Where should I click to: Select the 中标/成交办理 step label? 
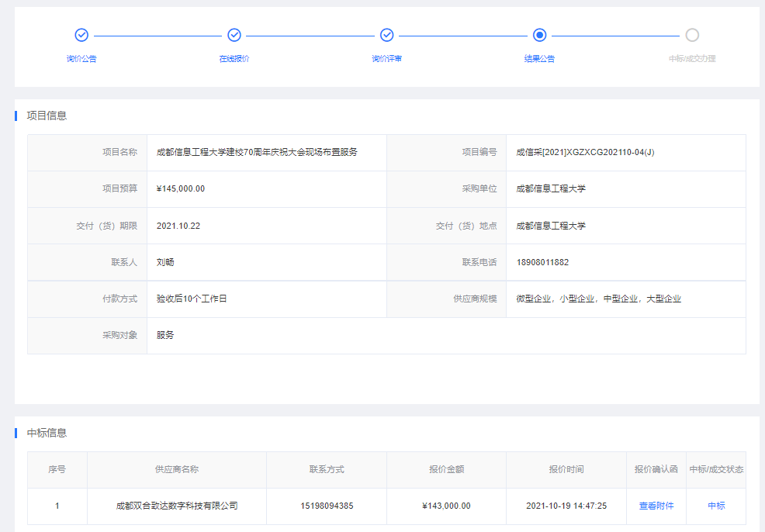[x=692, y=58]
